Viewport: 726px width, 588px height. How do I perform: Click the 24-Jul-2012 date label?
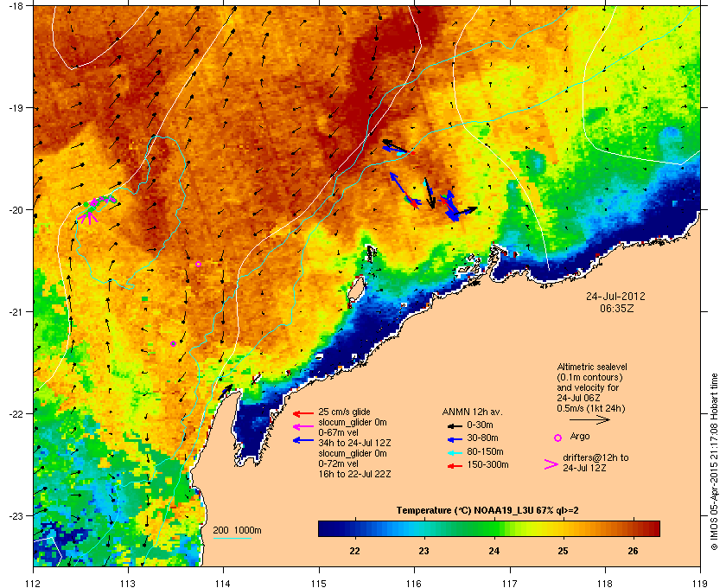click(x=615, y=296)
